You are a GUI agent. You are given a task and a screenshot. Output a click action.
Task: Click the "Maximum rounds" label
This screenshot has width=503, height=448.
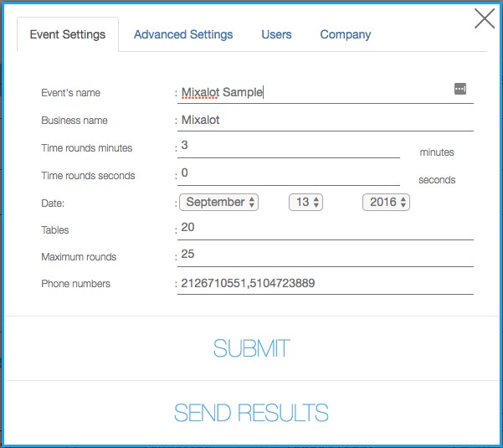[x=79, y=257]
